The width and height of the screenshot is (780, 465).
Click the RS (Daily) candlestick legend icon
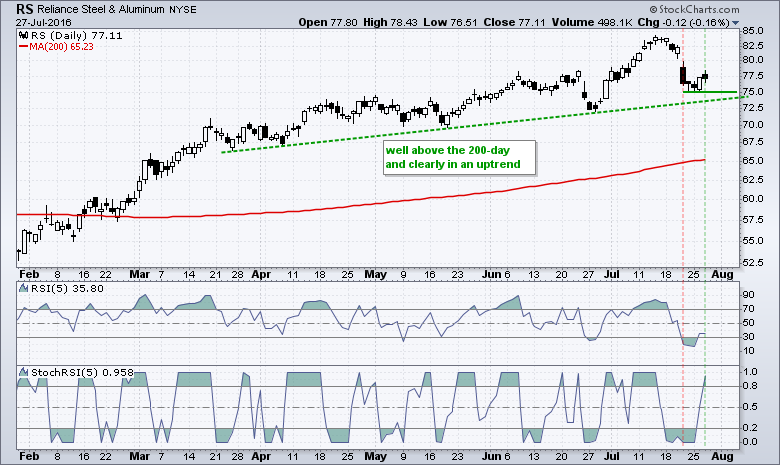coord(23,35)
